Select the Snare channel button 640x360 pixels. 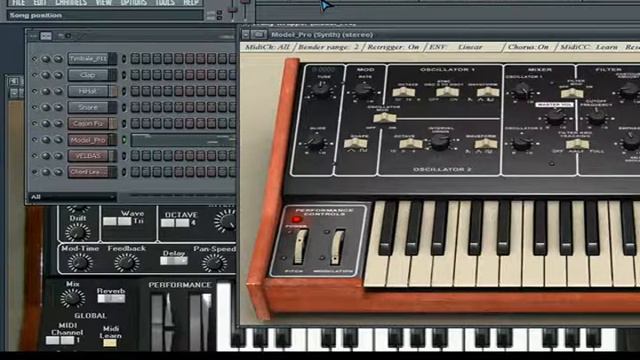[x=88, y=107]
